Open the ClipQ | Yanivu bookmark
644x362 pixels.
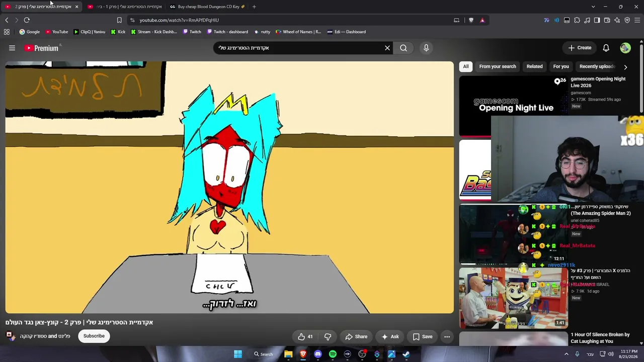(x=89, y=32)
